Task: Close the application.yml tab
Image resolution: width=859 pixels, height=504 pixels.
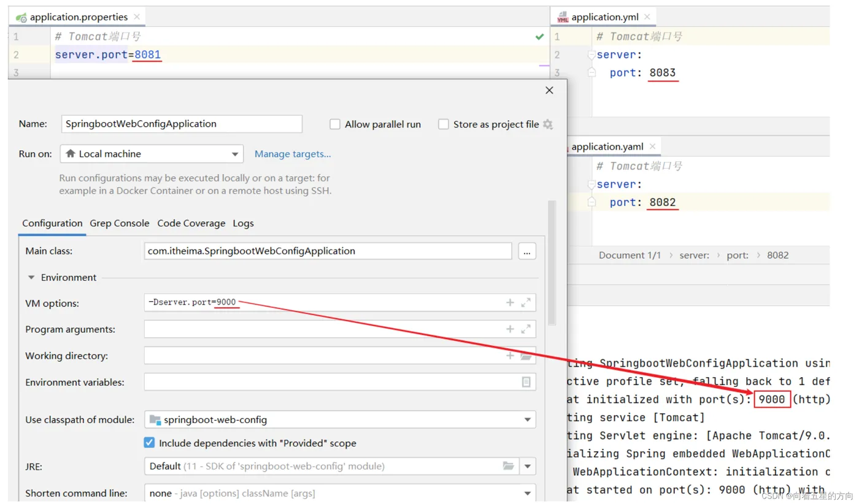Action: 647,17
